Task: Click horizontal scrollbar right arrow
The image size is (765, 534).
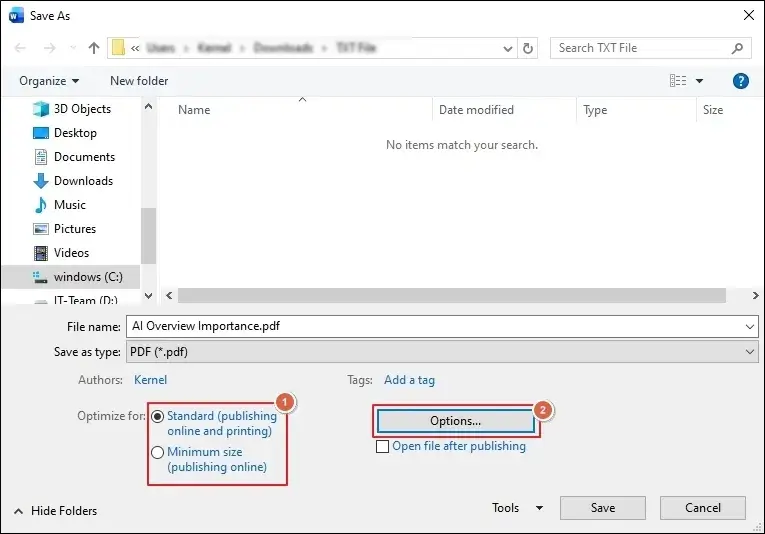Action: pyautogui.click(x=755, y=296)
